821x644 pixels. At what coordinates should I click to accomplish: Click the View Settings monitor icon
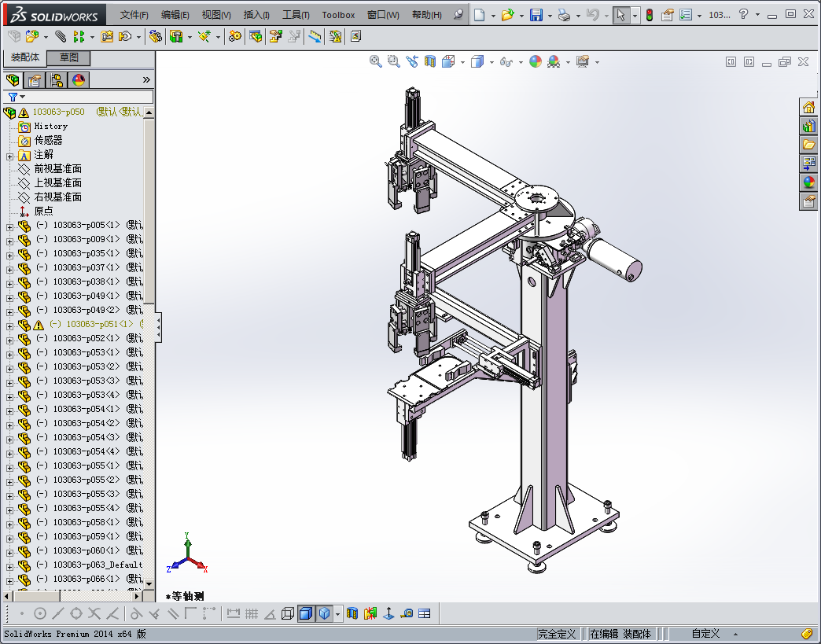[x=582, y=62]
